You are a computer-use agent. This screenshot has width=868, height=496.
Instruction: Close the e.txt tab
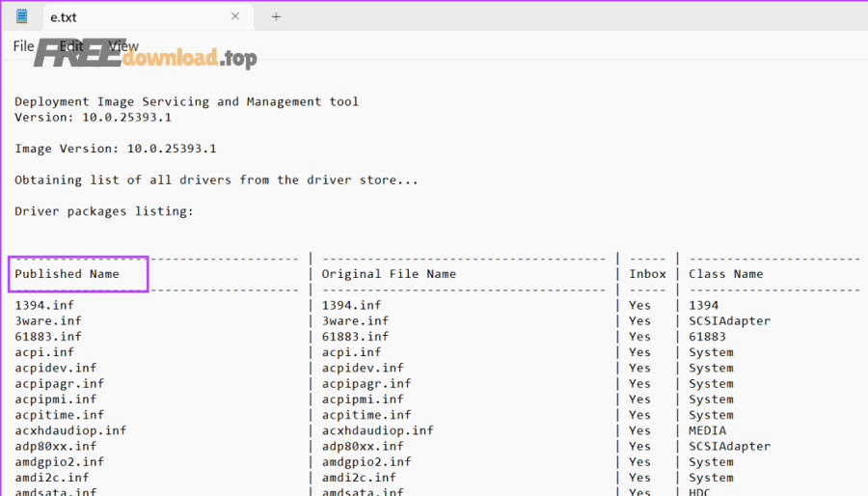click(x=235, y=16)
